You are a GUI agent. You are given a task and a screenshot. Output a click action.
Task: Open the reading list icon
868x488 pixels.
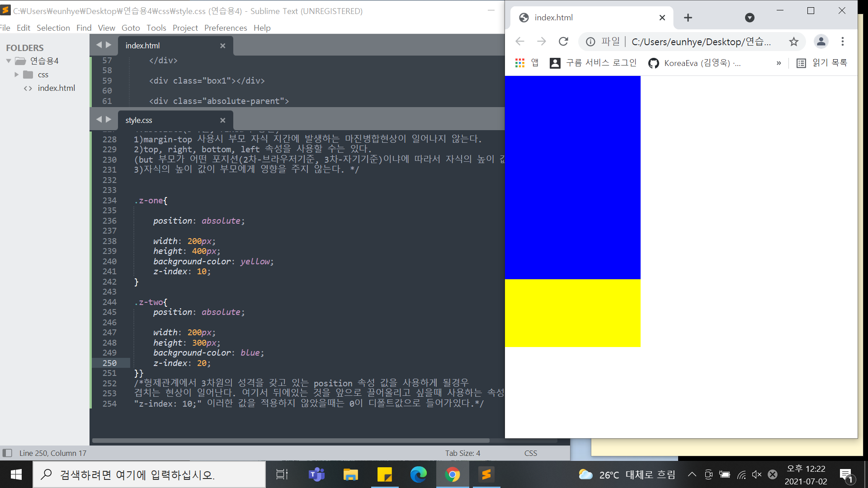pyautogui.click(x=801, y=63)
